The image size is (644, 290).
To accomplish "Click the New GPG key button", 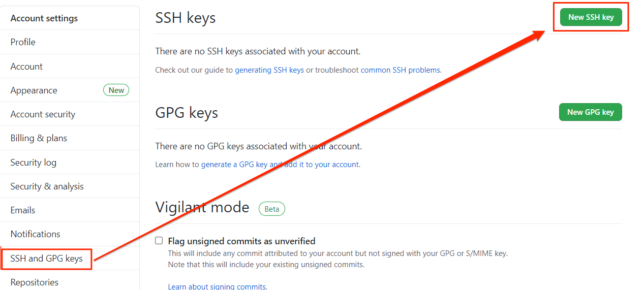I will click(x=590, y=112).
